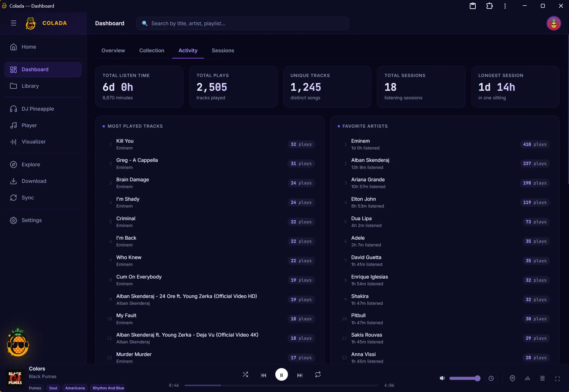
Task: Select the track Greg - A Cappella
Action: point(210,164)
